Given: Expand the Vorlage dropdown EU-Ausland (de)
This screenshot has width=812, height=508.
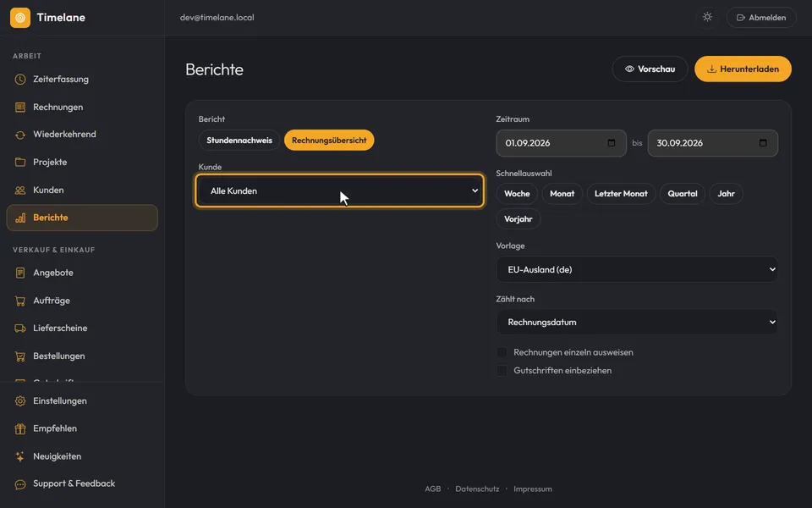Looking at the screenshot, I should (x=637, y=269).
